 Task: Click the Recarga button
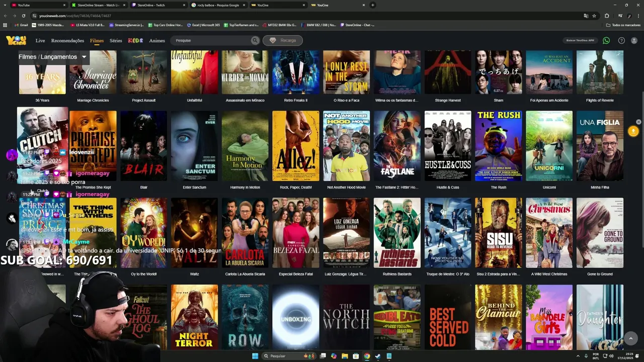click(x=283, y=40)
